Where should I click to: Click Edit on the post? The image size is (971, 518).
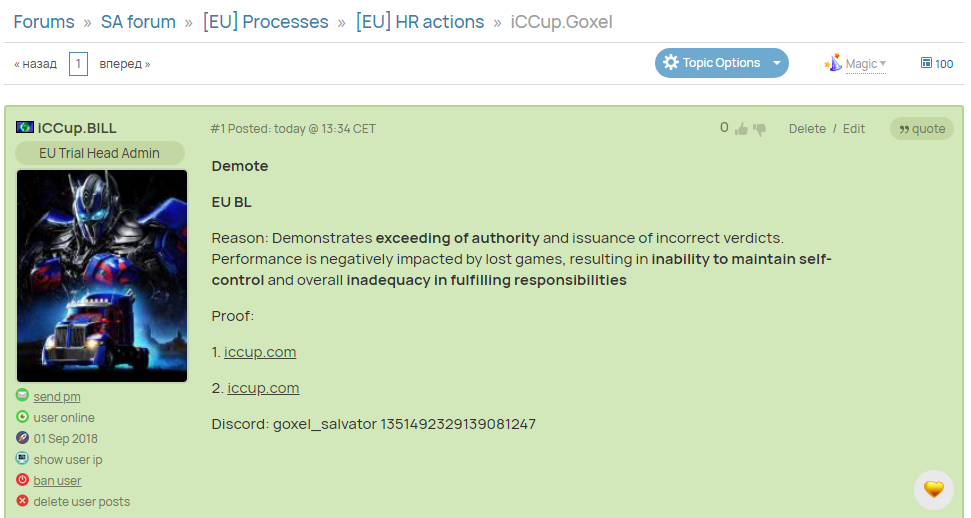pyautogui.click(x=853, y=129)
